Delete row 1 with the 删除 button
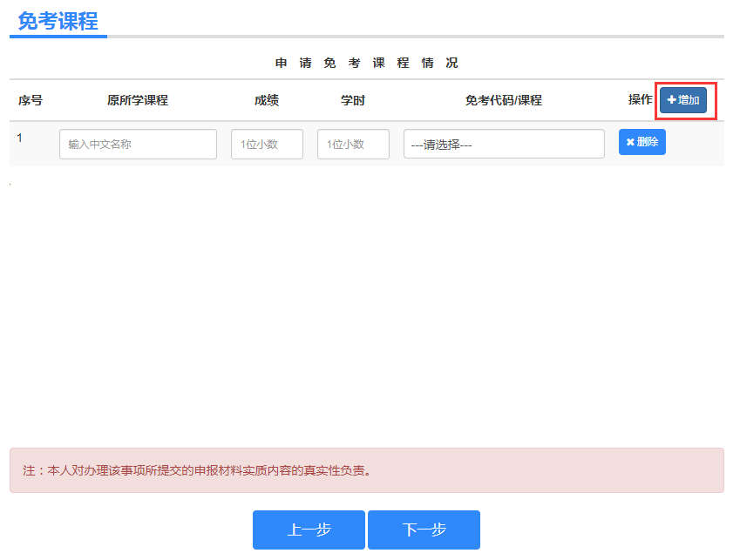 point(642,142)
